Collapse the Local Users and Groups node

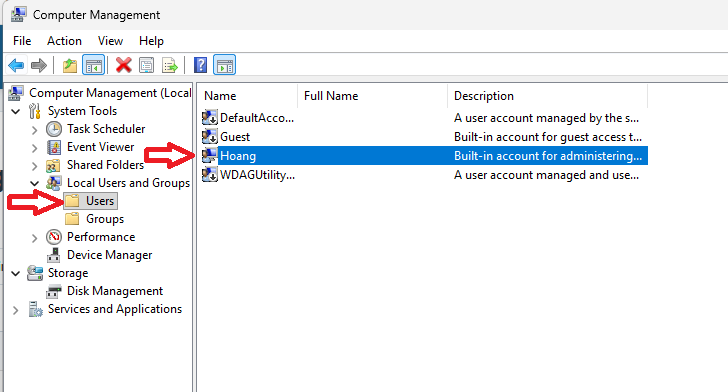(34, 183)
